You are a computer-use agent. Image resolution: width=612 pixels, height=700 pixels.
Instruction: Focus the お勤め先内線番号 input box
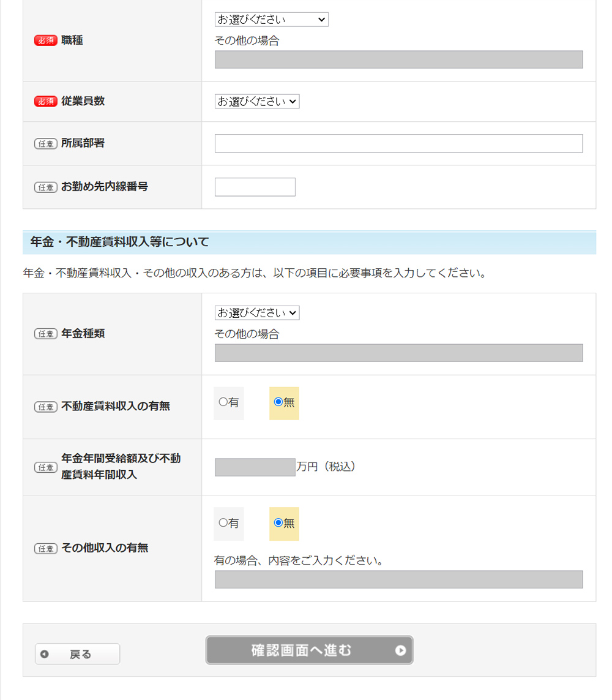pyautogui.click(x=255, y=187)
